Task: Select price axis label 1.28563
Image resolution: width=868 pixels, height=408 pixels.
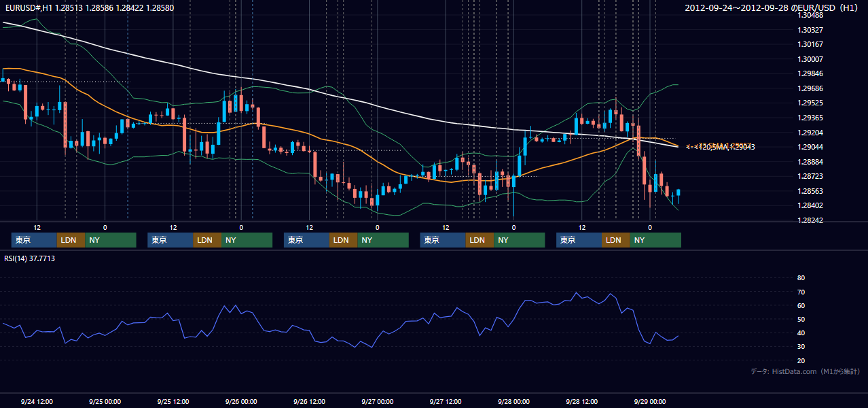Action: (810, 192)
